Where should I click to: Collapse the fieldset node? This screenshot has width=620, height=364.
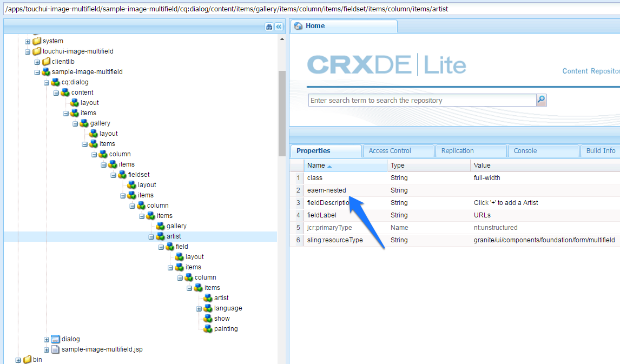(114, 175)
